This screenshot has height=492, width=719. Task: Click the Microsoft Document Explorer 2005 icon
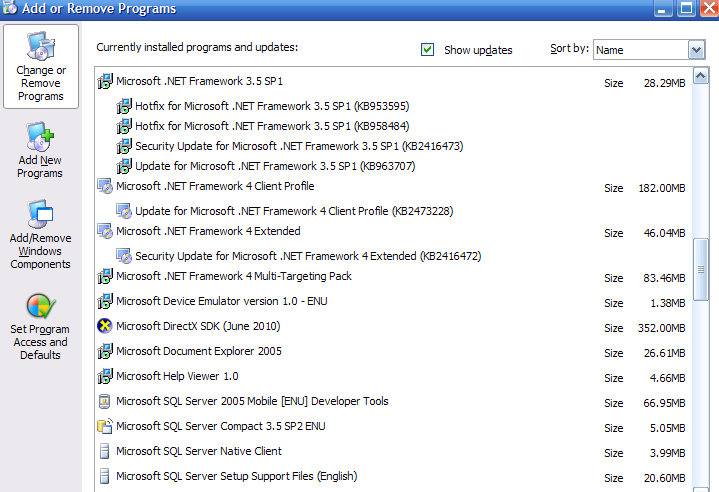coord(105,351)
